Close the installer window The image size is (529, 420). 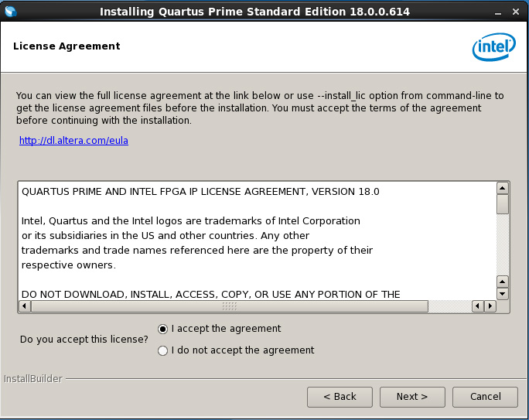pos(516,12)
